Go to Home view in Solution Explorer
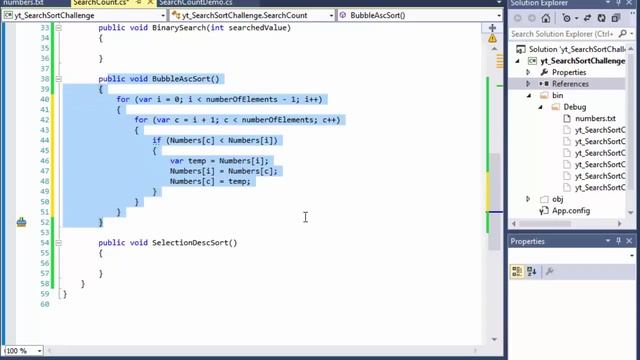Viewport: 640px width, 360px height. tap(546, 18)
